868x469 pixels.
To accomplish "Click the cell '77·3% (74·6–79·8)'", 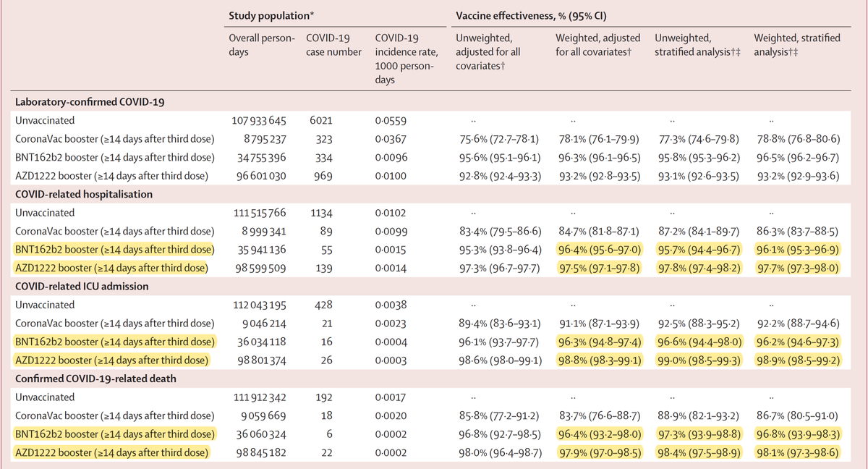I will pos(697,139).
